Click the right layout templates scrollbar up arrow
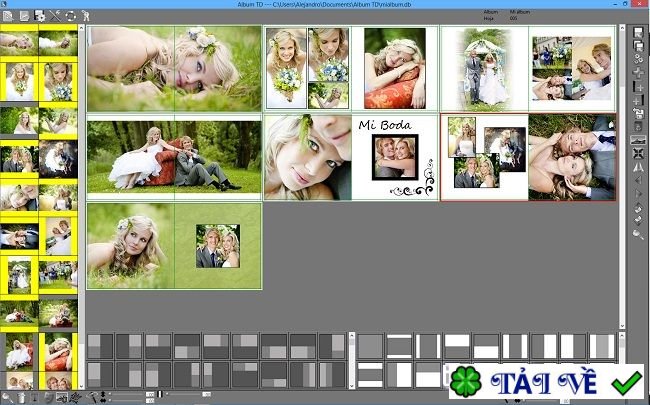The width and height of the screenshot is (650, 405). pos(622,336)
